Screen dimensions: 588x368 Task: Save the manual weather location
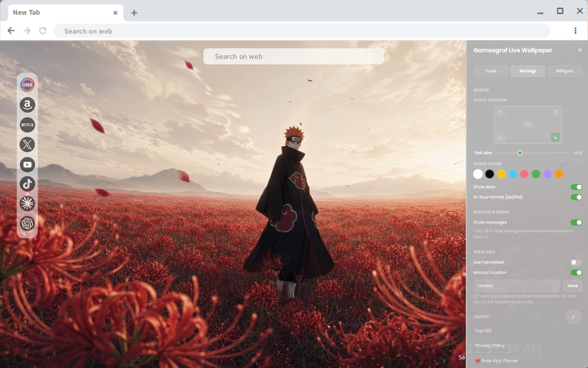(572, 286)
